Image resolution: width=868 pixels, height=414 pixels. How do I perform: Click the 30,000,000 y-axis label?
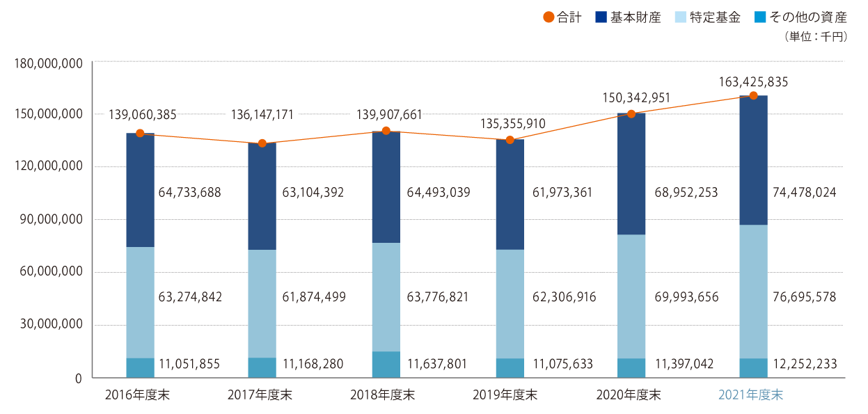pos(52,325)
